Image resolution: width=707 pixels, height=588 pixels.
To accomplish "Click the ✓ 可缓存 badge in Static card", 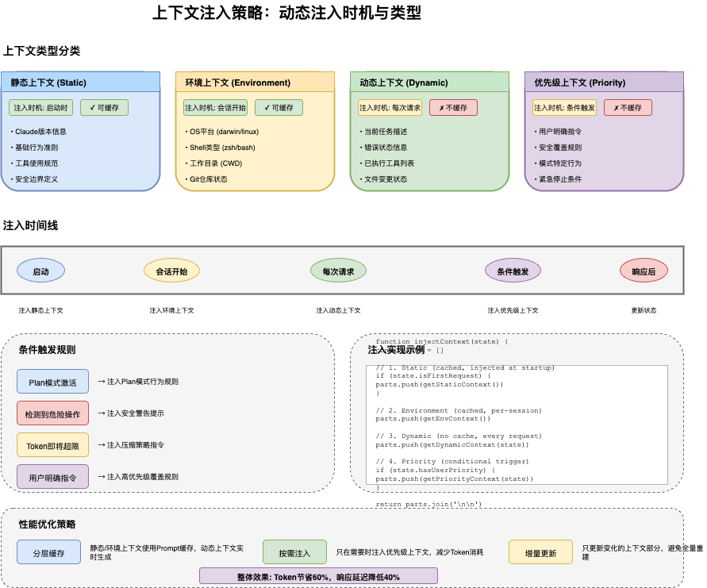I will point(104,108).
